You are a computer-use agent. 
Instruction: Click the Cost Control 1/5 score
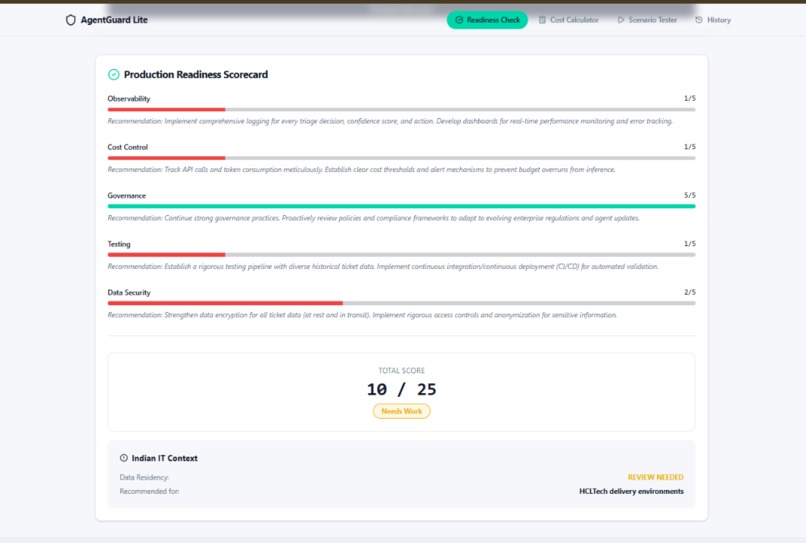pyautogui.click(x=689, y=147)
